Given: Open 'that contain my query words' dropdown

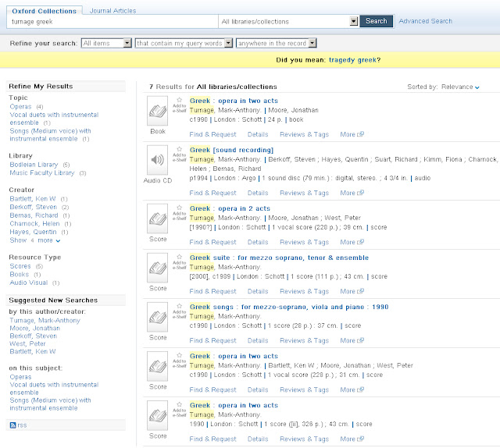Looking at the screenshot, I should pyautogui.click(x=184, y=43).
